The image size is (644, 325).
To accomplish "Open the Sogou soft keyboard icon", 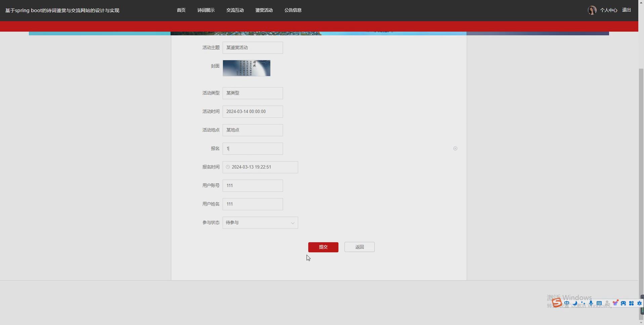I will pos(599,303).
